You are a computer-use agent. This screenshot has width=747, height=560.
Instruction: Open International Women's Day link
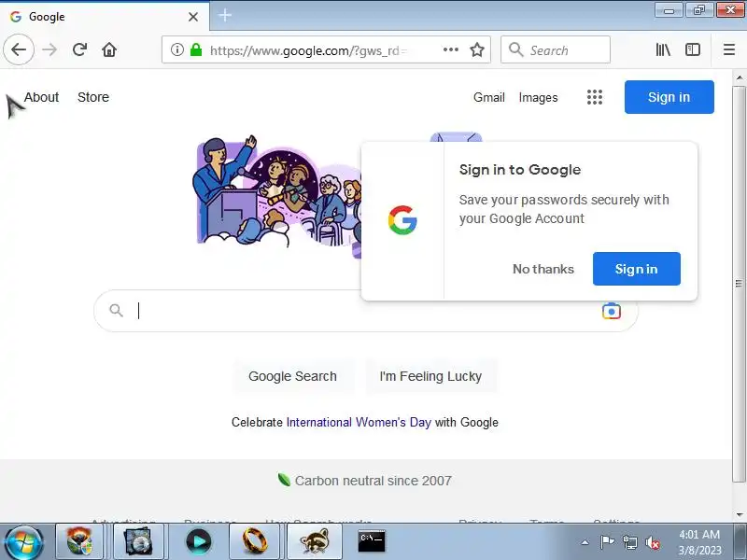click(x=359, y=423)
